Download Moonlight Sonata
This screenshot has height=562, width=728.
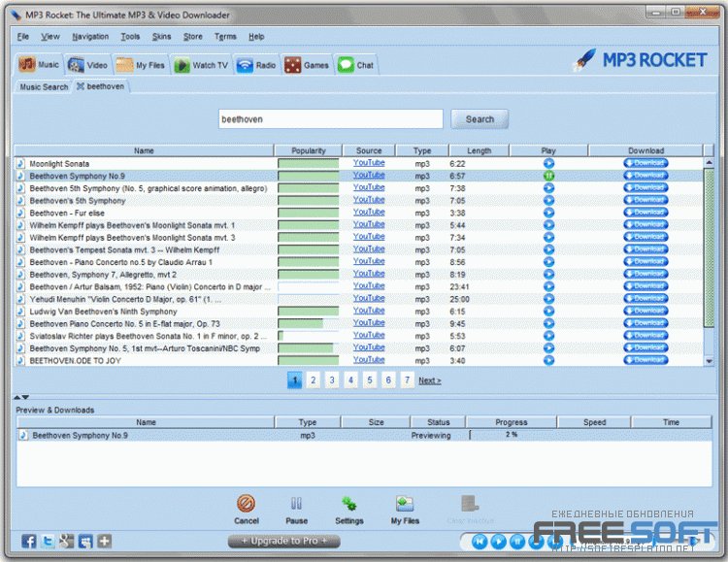coord(645,163)
